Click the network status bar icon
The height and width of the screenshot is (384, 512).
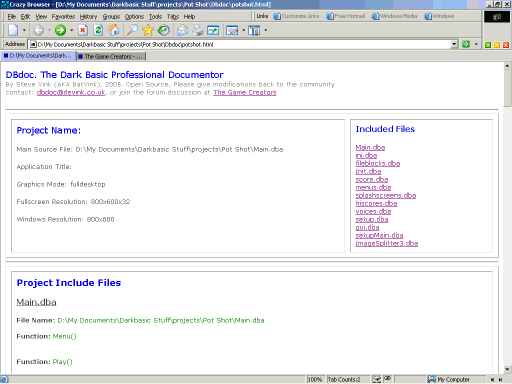[377, 379]
